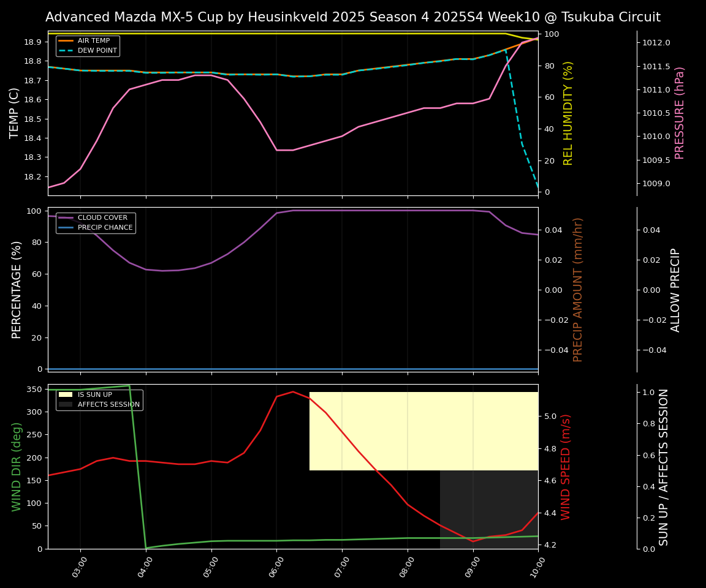The width and height of the screenshot is (706, 588).
Task: Click the pale yellow sun-up shaded region
Action: pos(423,431)
